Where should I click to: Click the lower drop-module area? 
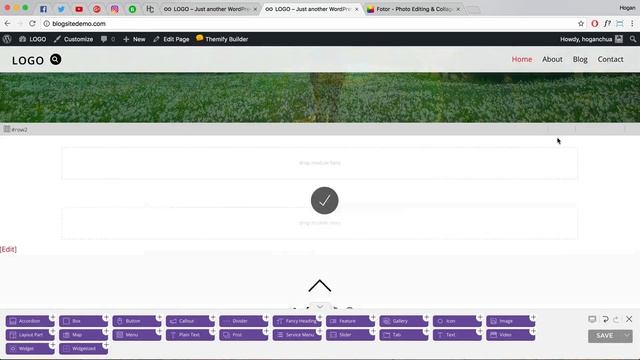coord(320,223)
